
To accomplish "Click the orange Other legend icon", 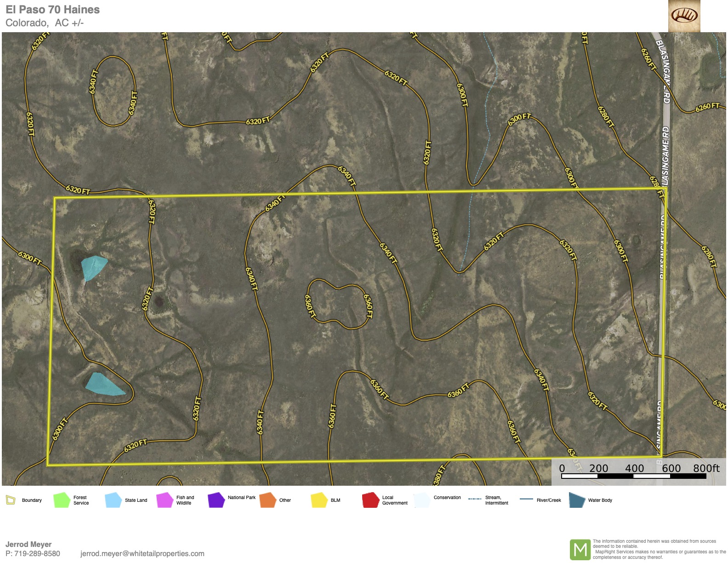I will [x=267, y=500].
